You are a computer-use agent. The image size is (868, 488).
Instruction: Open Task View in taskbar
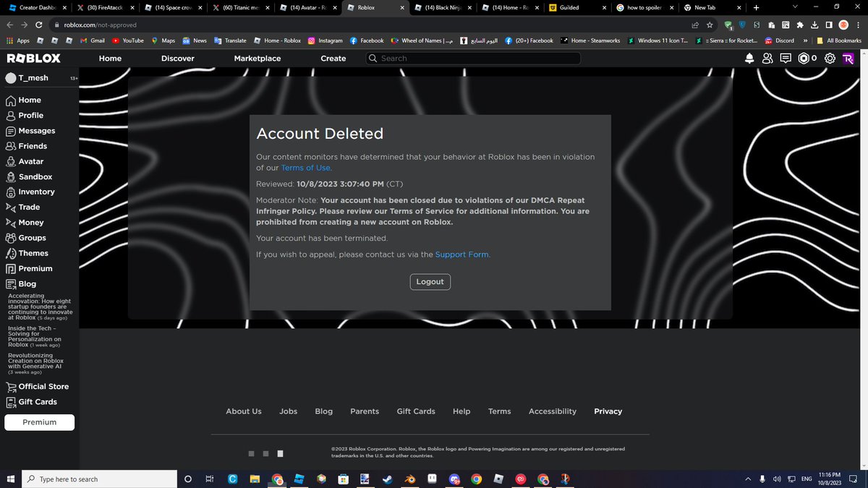point(210,479)
